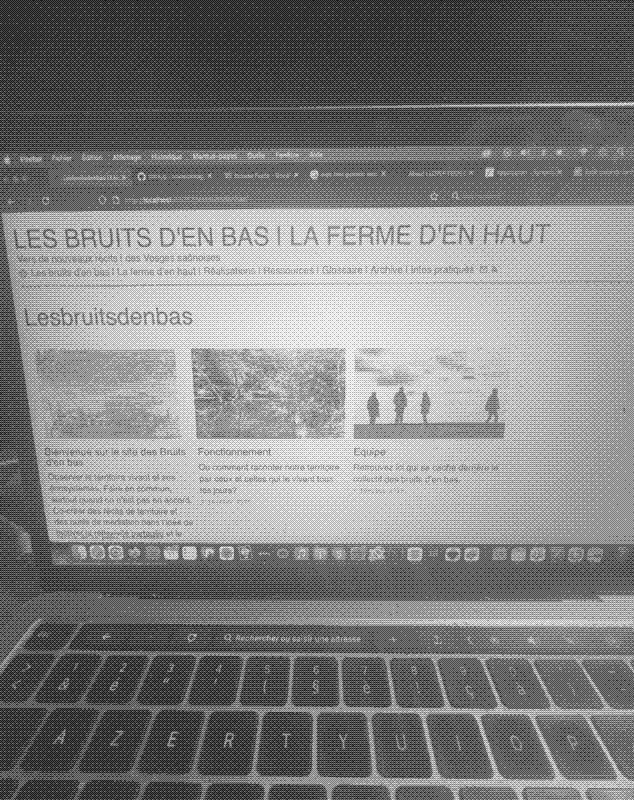
Task: Open the Réalisations nav link
Action: click(229, 271)
